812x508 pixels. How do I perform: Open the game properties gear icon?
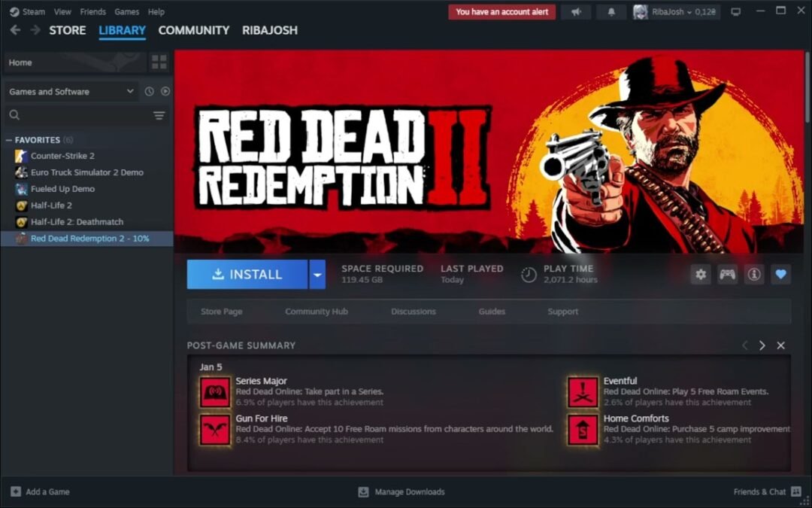[x=700, y=274]
